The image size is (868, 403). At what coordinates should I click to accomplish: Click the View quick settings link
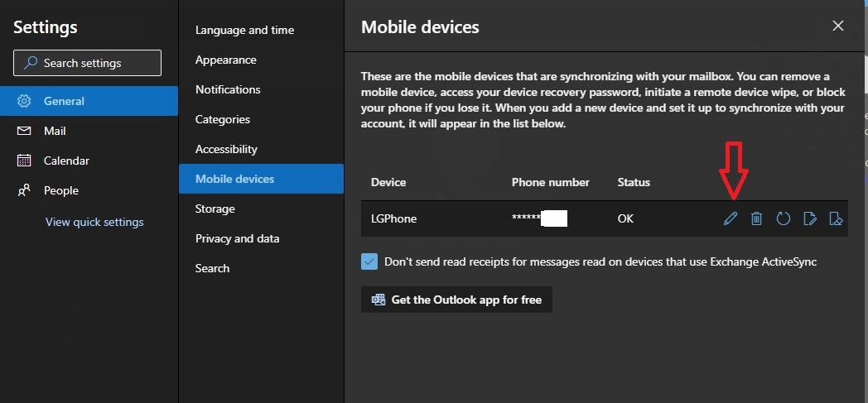point(94,223)
